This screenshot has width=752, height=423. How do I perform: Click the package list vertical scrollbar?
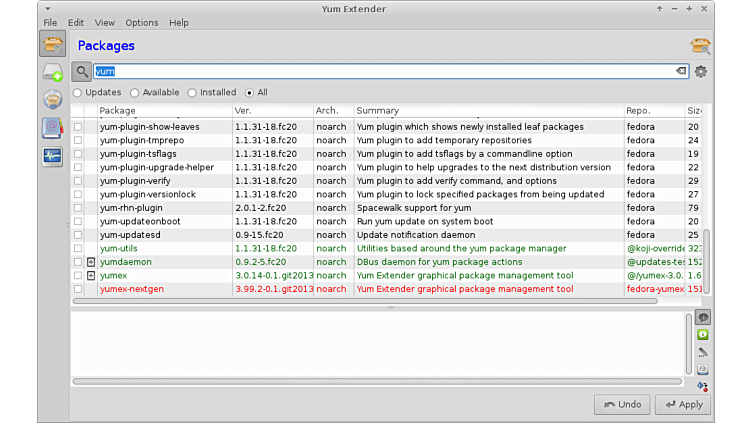coord(706,262)
